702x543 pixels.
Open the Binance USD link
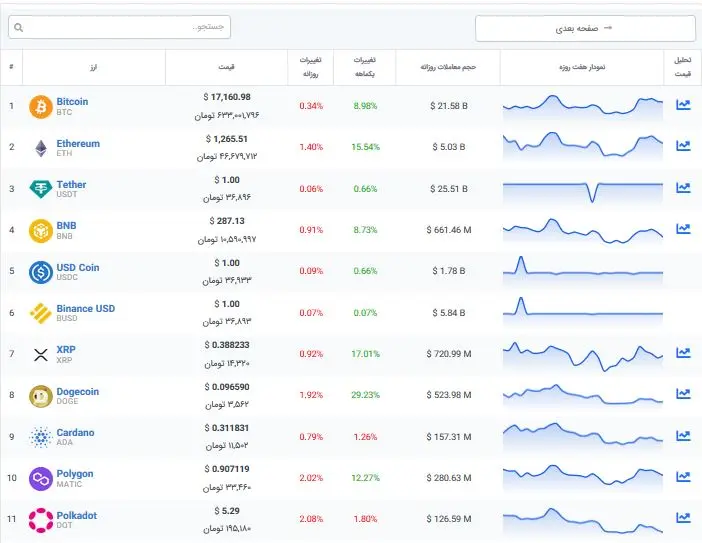[x=86, y=308]
